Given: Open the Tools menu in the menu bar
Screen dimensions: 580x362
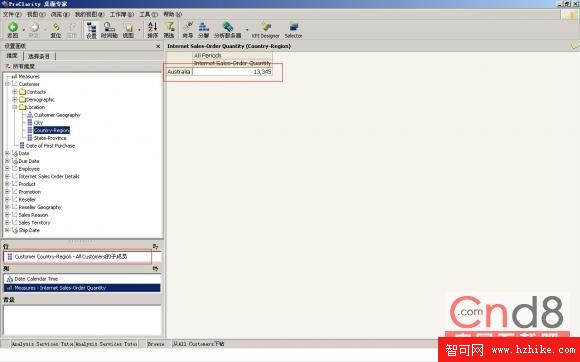Looking at the screenshot, I should click(148, 14).
